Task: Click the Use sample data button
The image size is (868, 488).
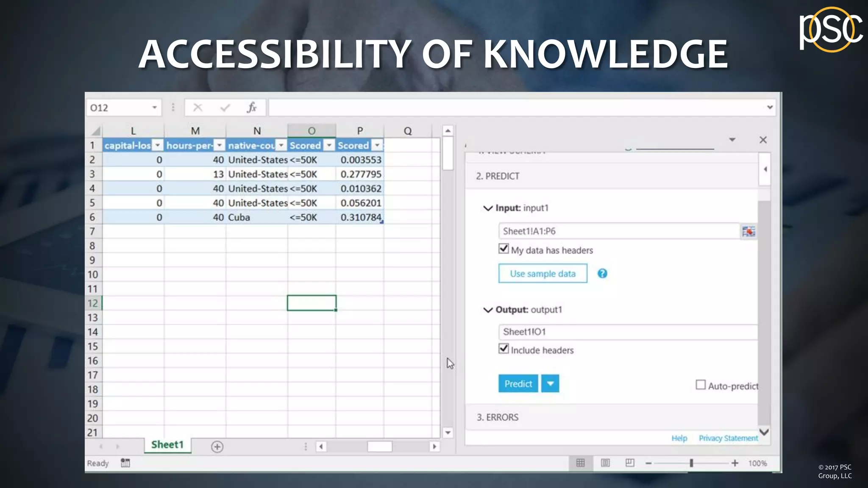Action: pos(542,273)
